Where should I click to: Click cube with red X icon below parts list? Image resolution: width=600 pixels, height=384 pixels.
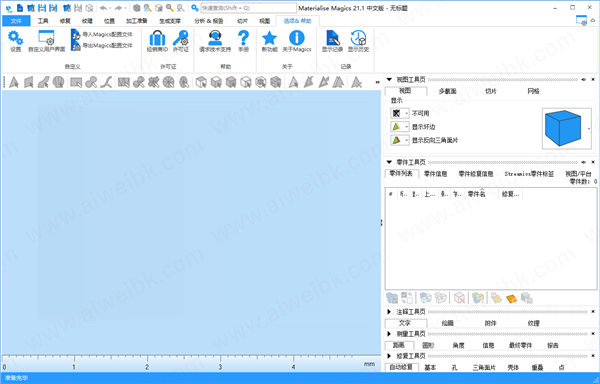coord(459,298)
